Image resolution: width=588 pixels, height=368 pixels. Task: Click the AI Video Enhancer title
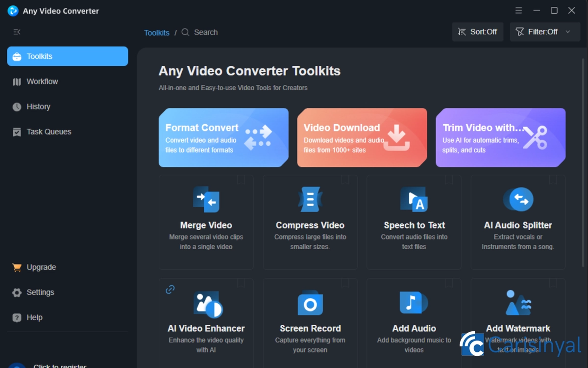click(206, 329)
